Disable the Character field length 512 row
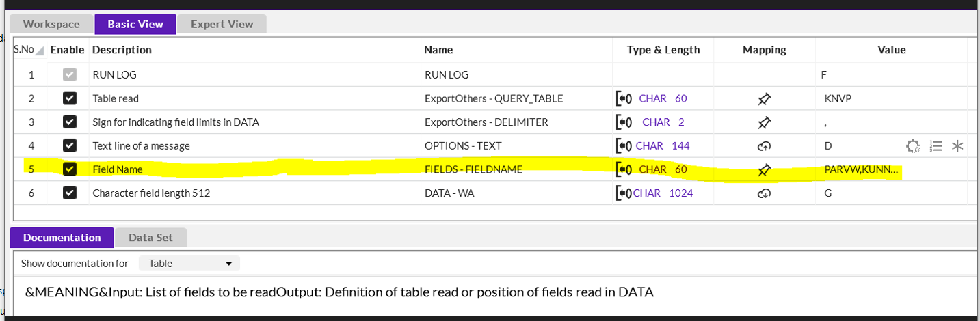This screenshot has width=980, height=321. pyautogui.click(x=69, y=193)
